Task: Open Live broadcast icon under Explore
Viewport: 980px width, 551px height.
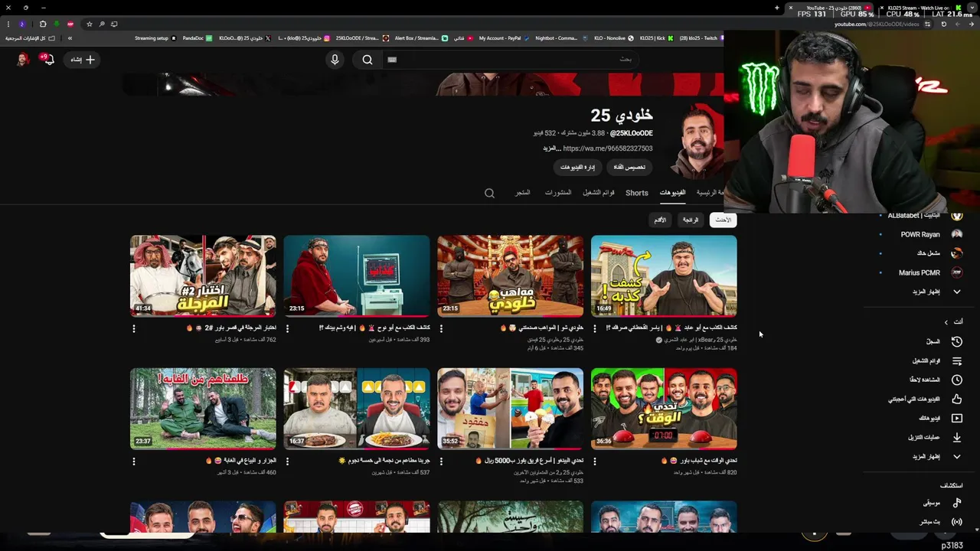Action: tap(956, 522)
